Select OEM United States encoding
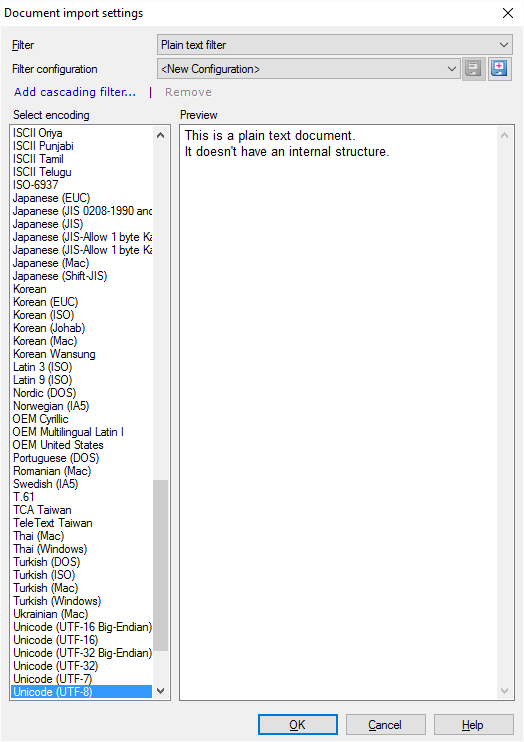This screenshot has width=524, height=742. click(x=81, y=445)
